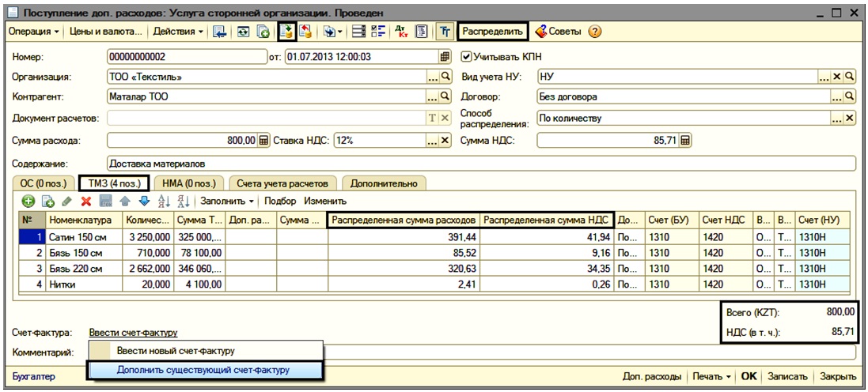
Task: Click the Записать button
Action: [x=787, y=377]
